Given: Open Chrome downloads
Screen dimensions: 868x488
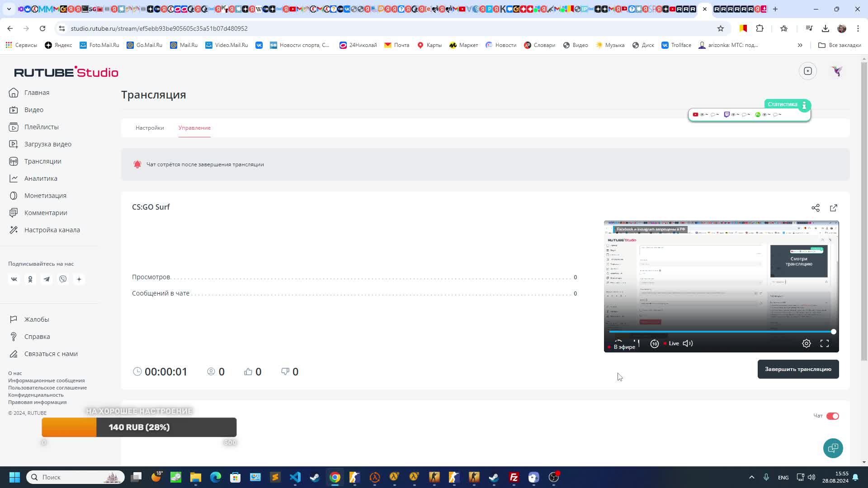Looking at the screenshot, I should point(826,28).
